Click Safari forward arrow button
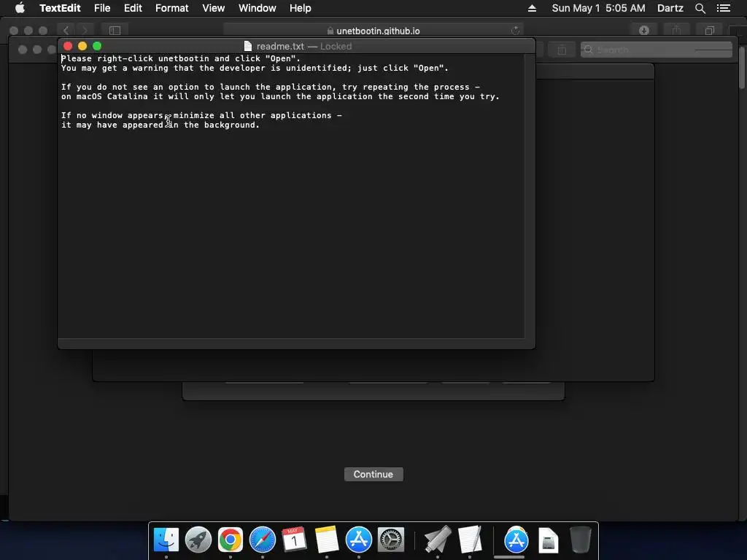Image resolution: width=747 pixels, height=560 pixels. point(85,31)
